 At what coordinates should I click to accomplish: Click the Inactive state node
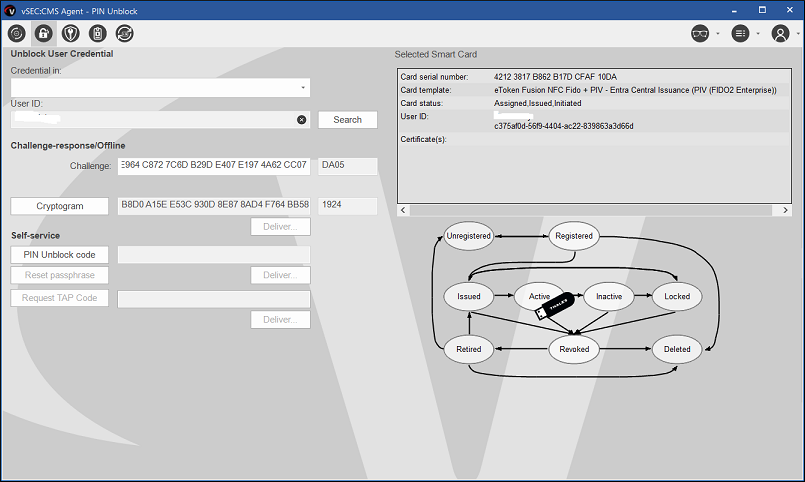[609, 296]
